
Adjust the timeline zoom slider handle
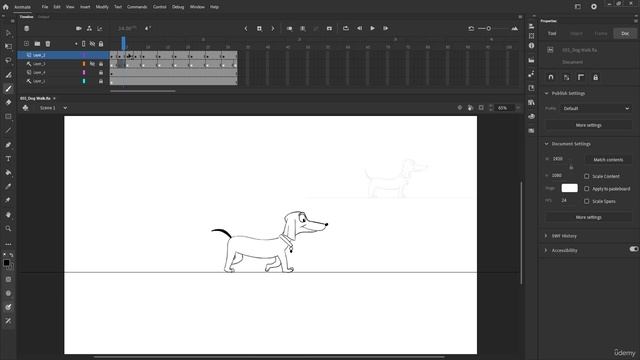(489, 29)
